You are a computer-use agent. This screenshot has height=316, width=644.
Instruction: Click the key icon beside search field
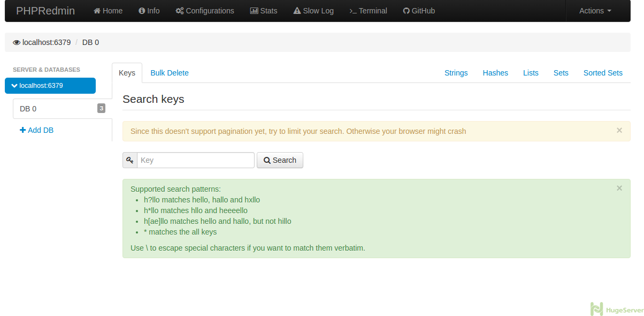(x=130, y=160)
